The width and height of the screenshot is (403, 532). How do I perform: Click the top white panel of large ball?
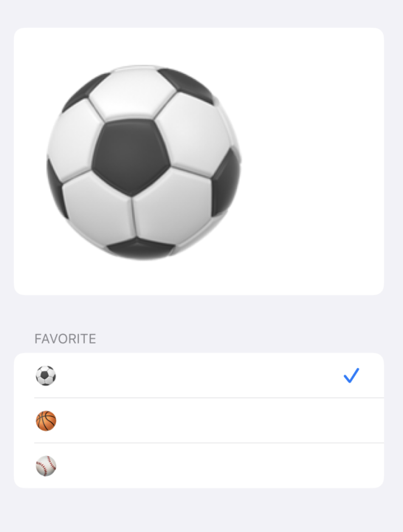132,93
